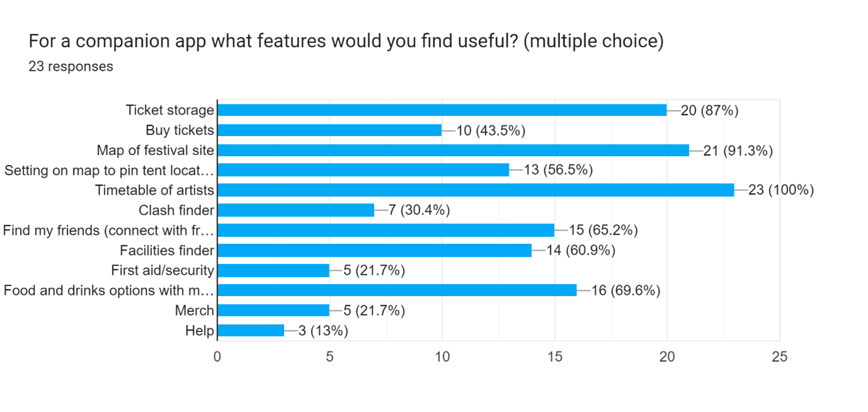
Task: Select the Facilities finder bar
Action: (x=374, y=250)
